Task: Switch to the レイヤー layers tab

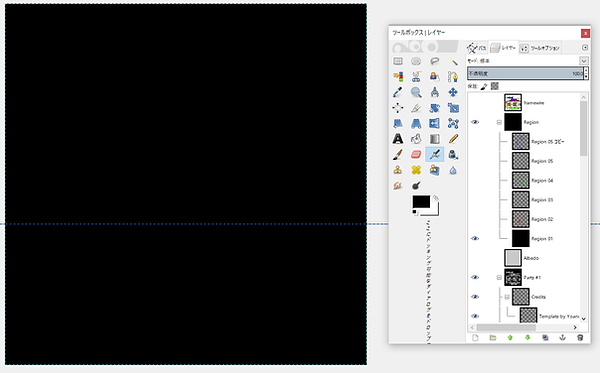Action: [x=503, y=47]
